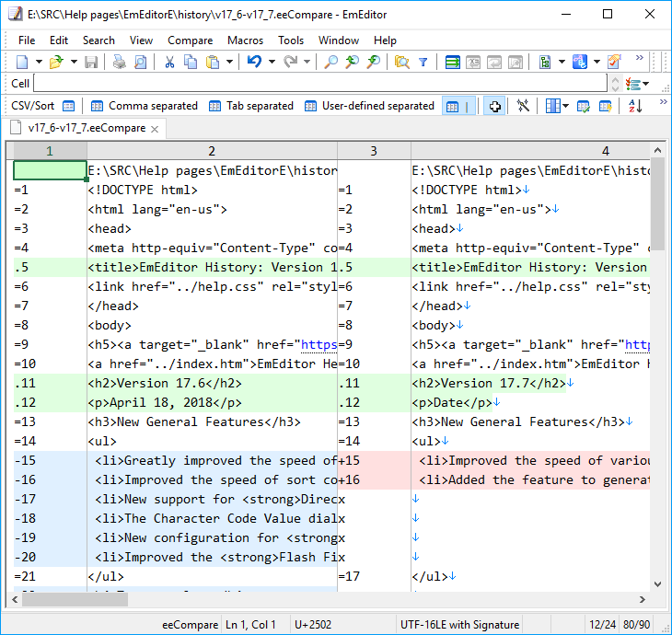This screenshot has width=672, height=635.
Task: Close the v17_6-v17_7.eeCompare tab
Action: (155, 129)
